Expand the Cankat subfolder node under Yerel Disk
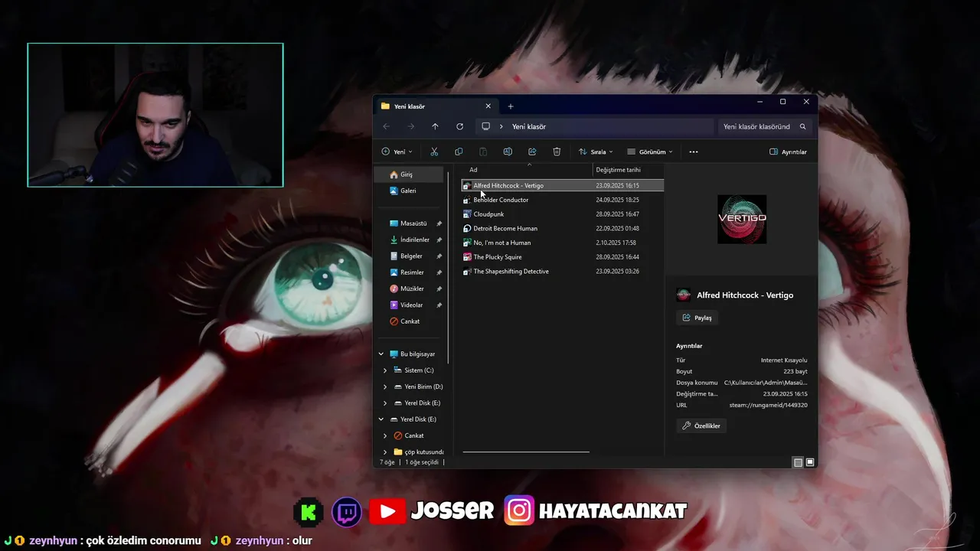This screenshot has height=551, width=980. click(385, 435)
